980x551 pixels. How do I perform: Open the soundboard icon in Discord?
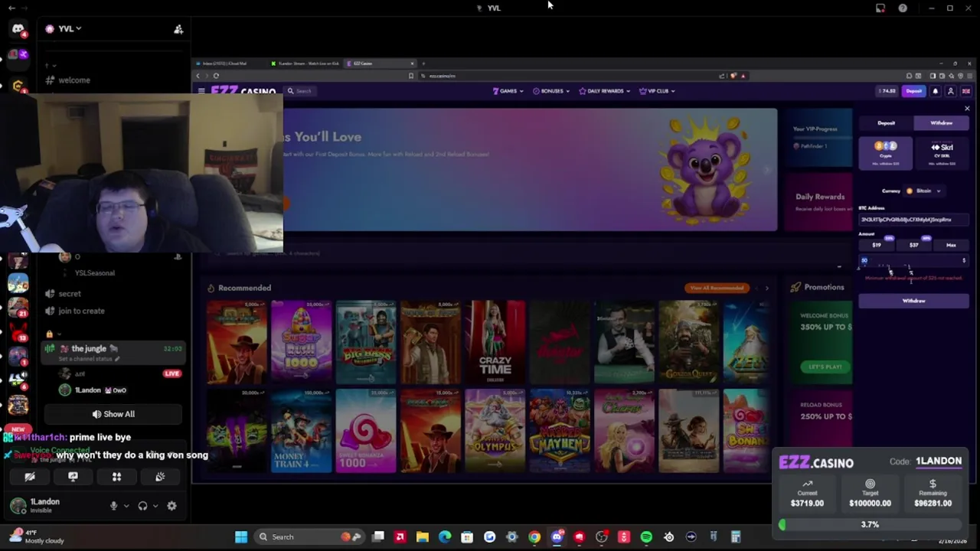160,477
